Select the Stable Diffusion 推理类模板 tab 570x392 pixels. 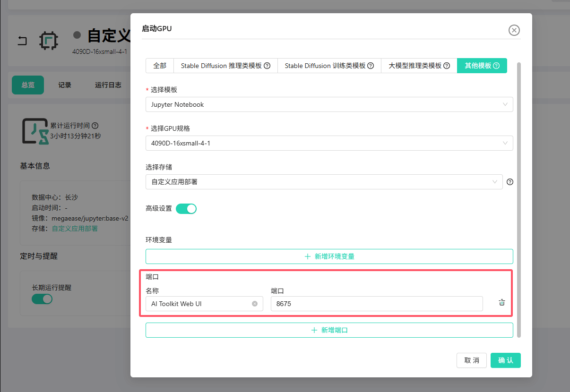click(x=225, y=66)
